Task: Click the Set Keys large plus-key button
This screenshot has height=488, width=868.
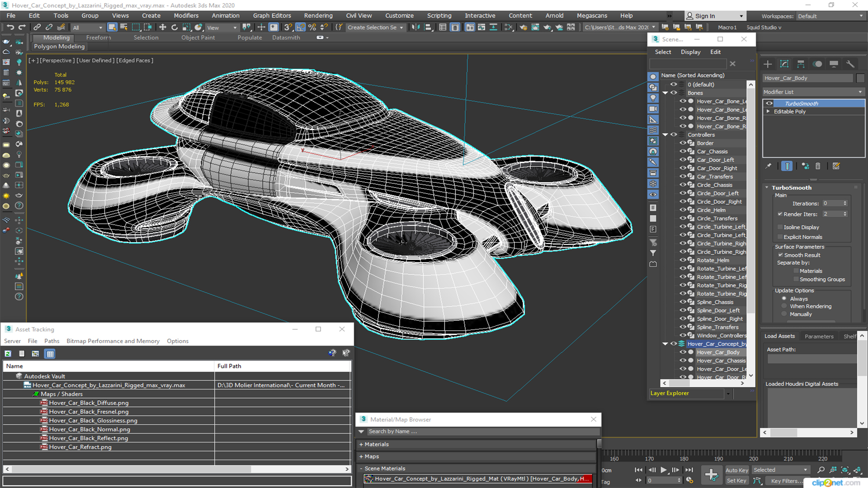Action: click(x=711, y=475)
